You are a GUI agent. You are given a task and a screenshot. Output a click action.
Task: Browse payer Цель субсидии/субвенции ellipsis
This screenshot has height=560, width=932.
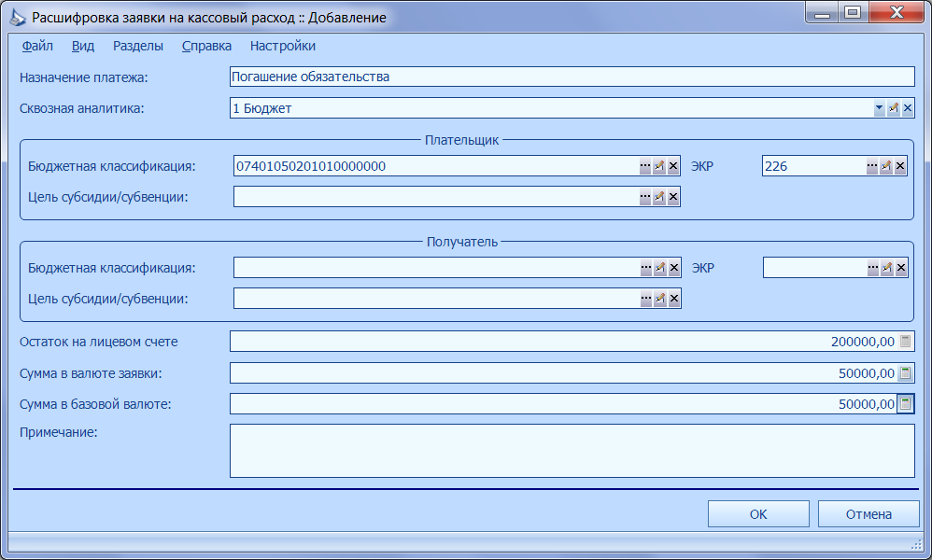pos(645,197)
